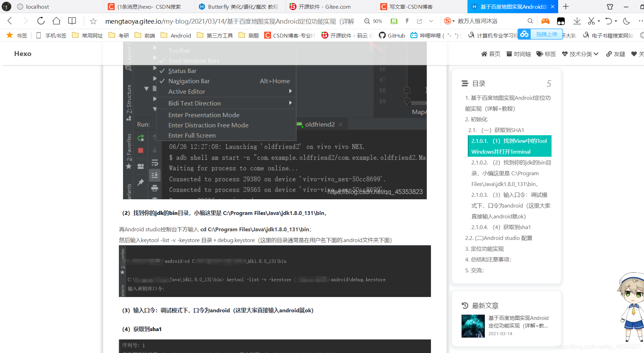Toggle night mode moon icon

tap(627, 21)
